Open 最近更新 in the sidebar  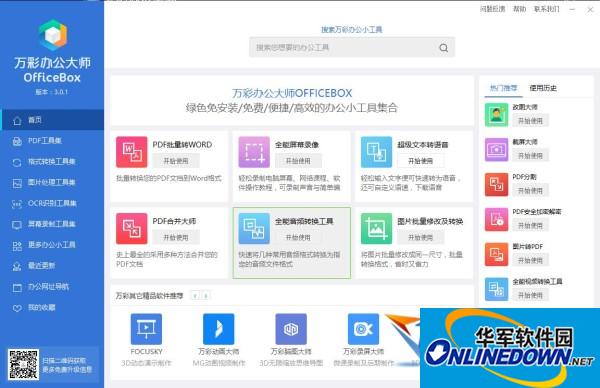click(52, 266)
